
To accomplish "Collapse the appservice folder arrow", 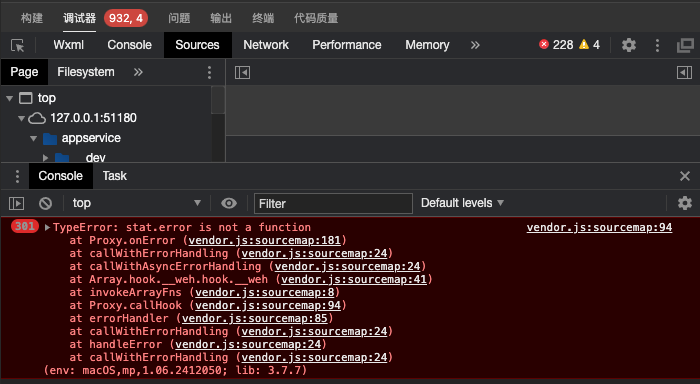I will [x=33, y=138].
